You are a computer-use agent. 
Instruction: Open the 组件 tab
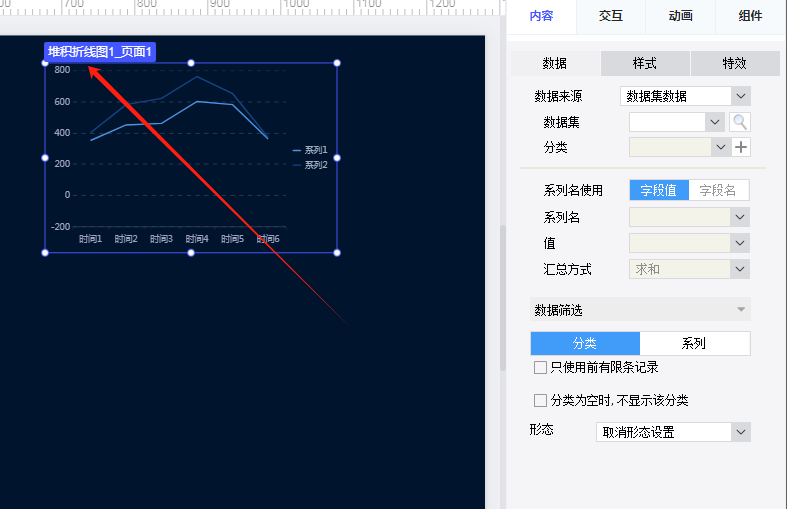[750, 16]
